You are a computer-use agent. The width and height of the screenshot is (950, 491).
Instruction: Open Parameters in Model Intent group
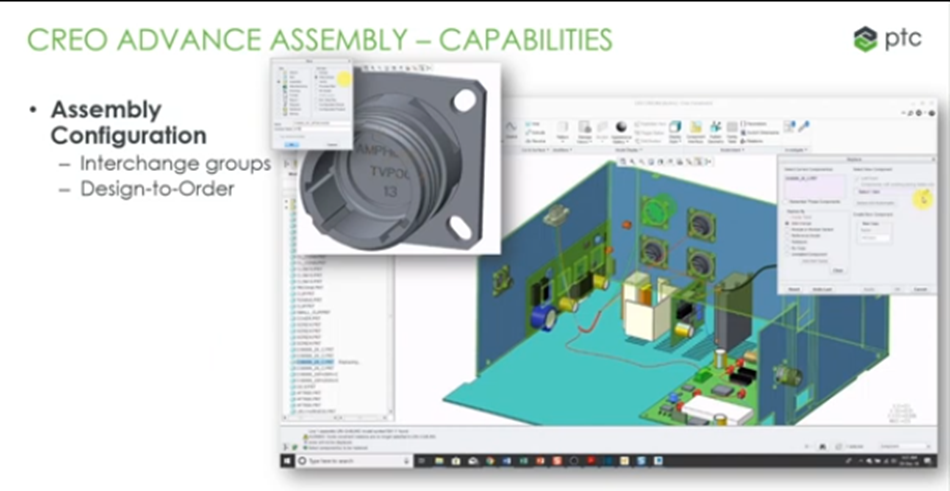[x=754, y=124]
